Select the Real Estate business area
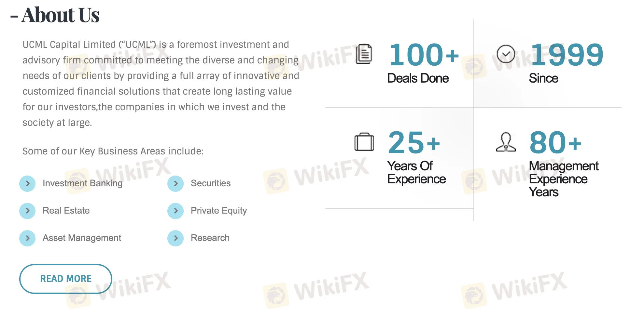Screen dimensions: 644x316 point(66,211)
